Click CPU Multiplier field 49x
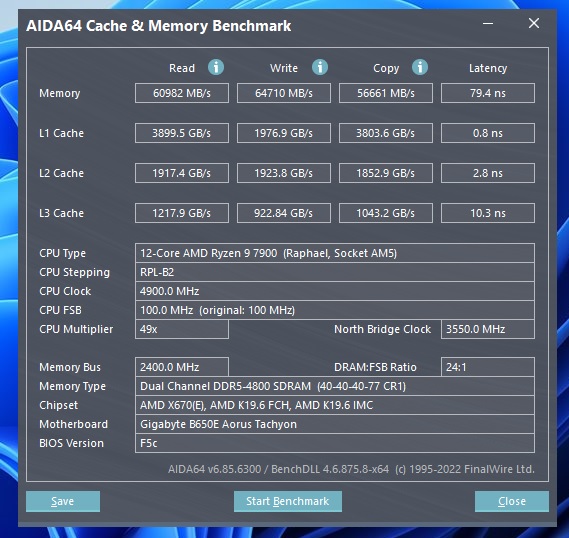The width and height of the screenshot is (569, 538). pyautogui.click(x=182, y=329)
